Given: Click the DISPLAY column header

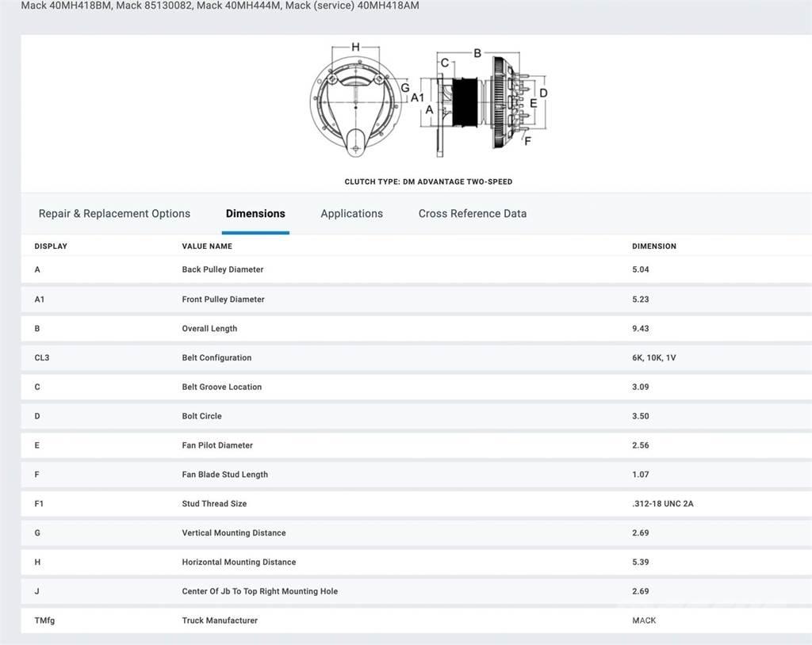Looking at the screenshot, I should point(51,246).
